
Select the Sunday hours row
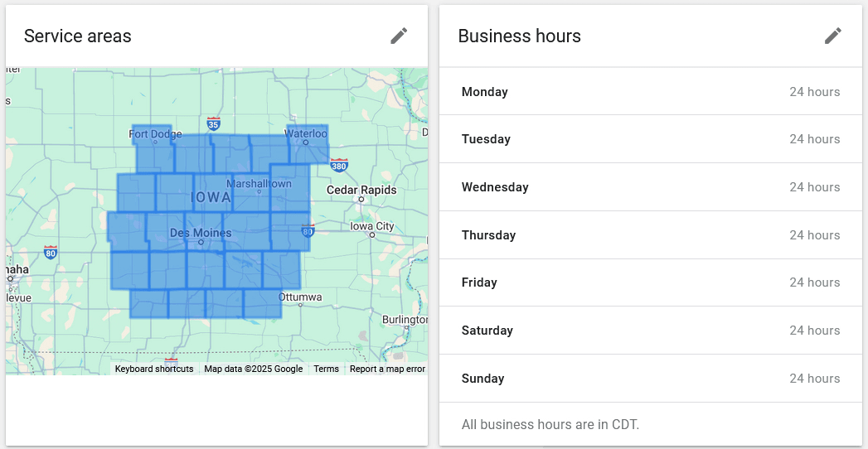tap(651, 379)
